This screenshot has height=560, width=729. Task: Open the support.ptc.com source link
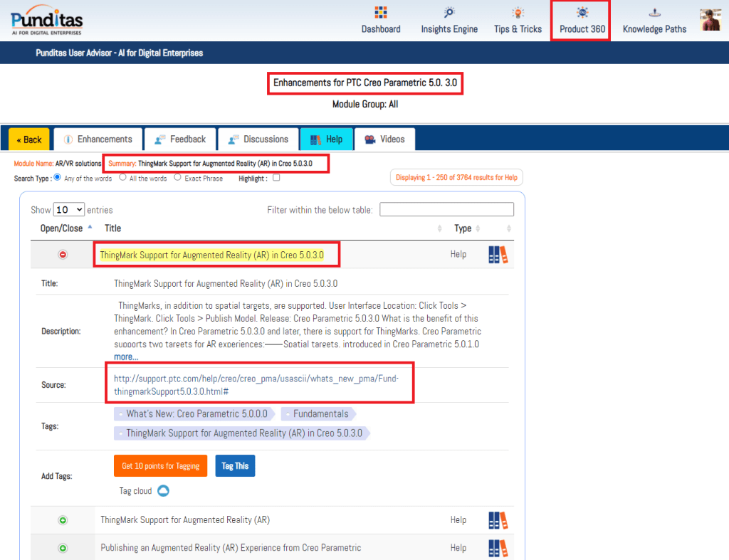256,385
